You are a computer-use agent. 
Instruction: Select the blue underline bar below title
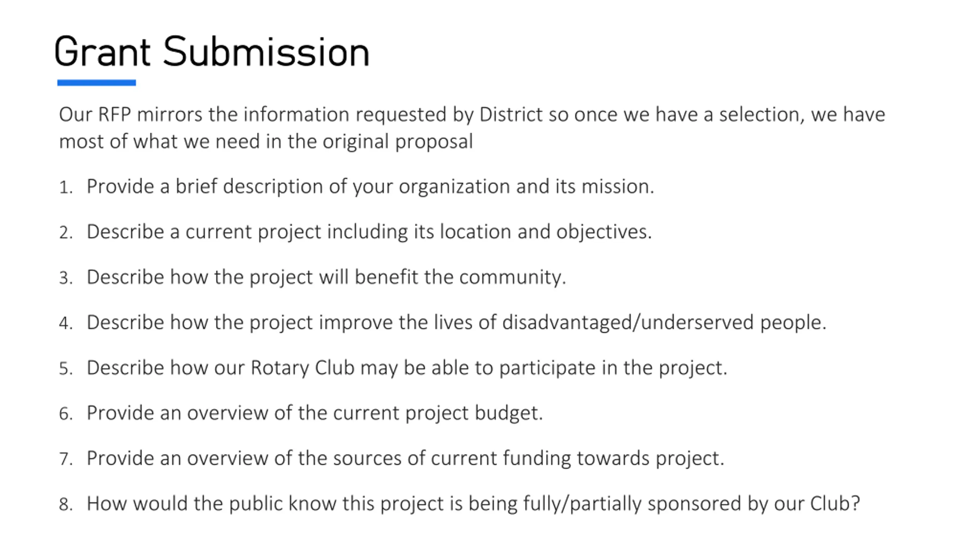pos(96,83)
